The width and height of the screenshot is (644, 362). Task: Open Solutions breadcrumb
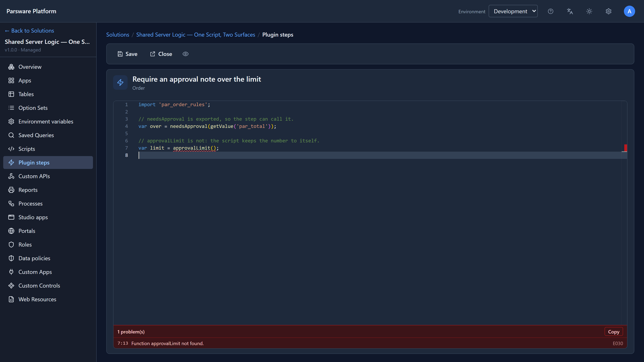coord(118,34)
